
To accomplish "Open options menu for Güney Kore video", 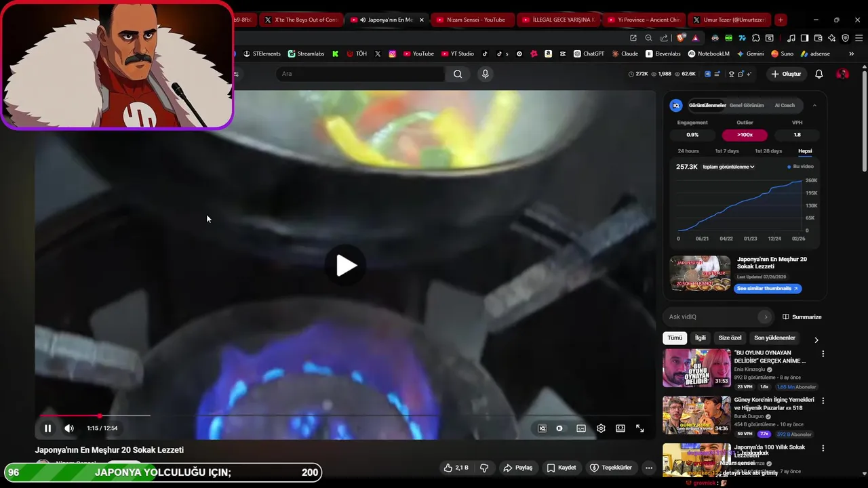I will 823,401.
